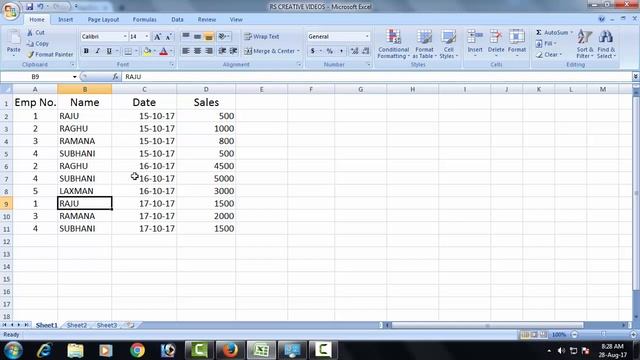This screenshot has width=640, height=360.
Task: Align text left
Action: click(x=186, y=51)
